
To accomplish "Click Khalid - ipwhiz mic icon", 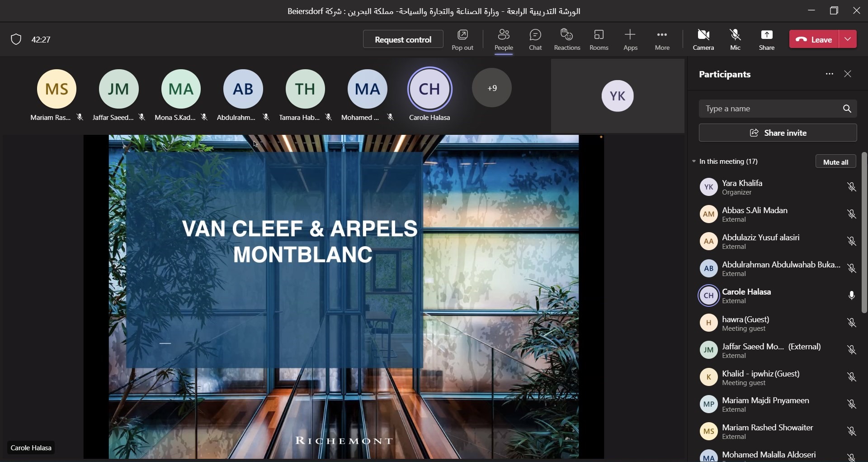I will click(852, 377).
